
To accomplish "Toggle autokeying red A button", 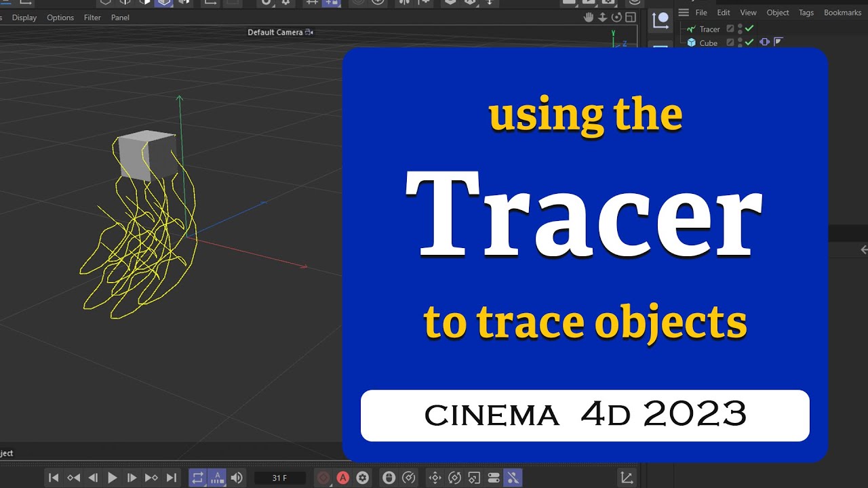I will (x=343, y=478).
